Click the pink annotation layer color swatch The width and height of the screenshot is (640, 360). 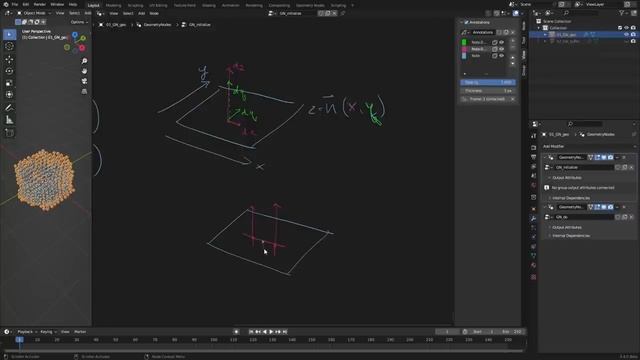(x=464, y=49)
